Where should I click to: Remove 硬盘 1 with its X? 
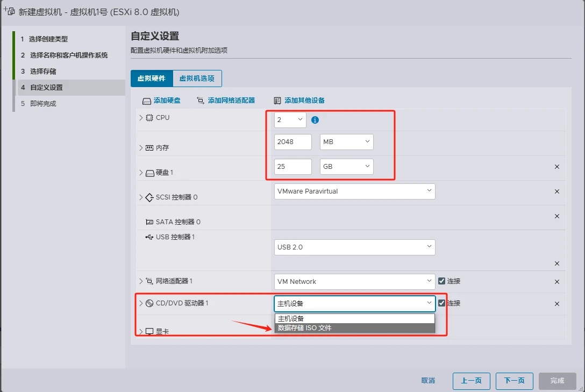coord(557,167)
